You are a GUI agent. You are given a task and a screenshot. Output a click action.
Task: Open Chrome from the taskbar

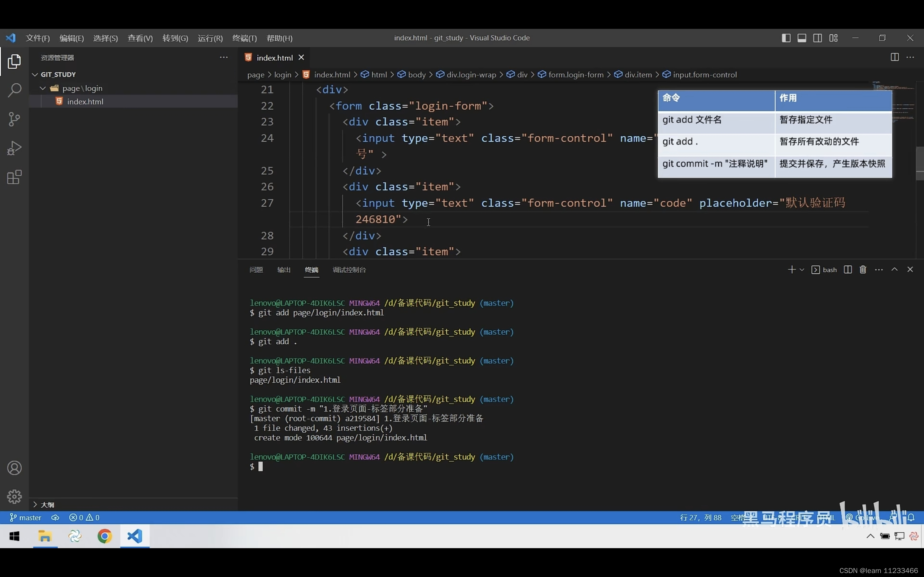pyautogui.click(x=105, y=536)
